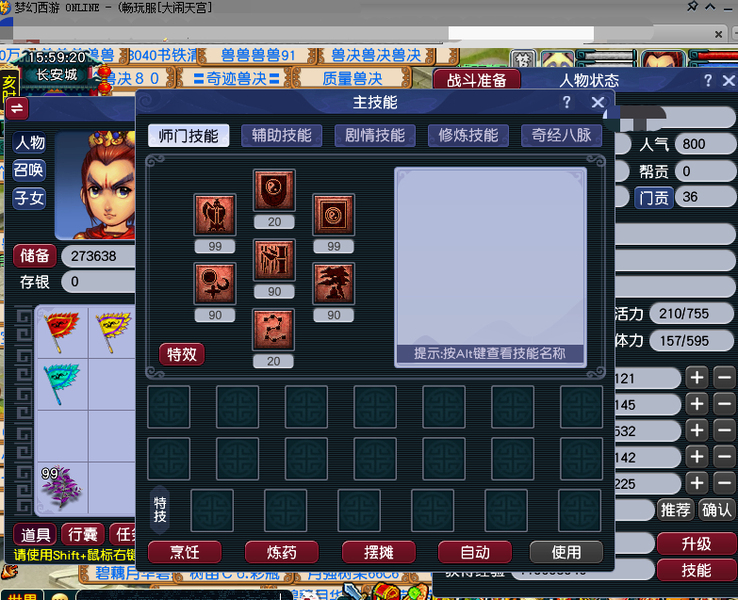The height and width of the screenshot is (600, 738).
Task: Click the red flame flag item
Action: 62,331
